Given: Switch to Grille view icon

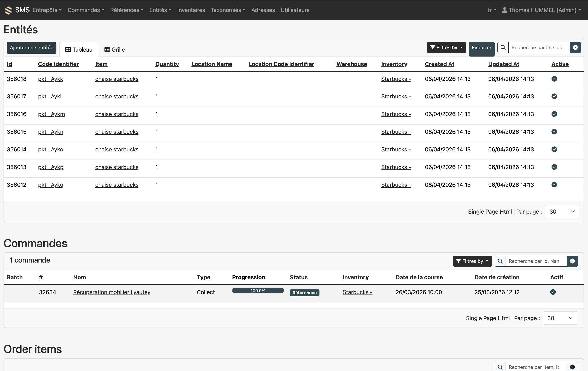Looking at the screenshot, I should click(x=107, y=49).
